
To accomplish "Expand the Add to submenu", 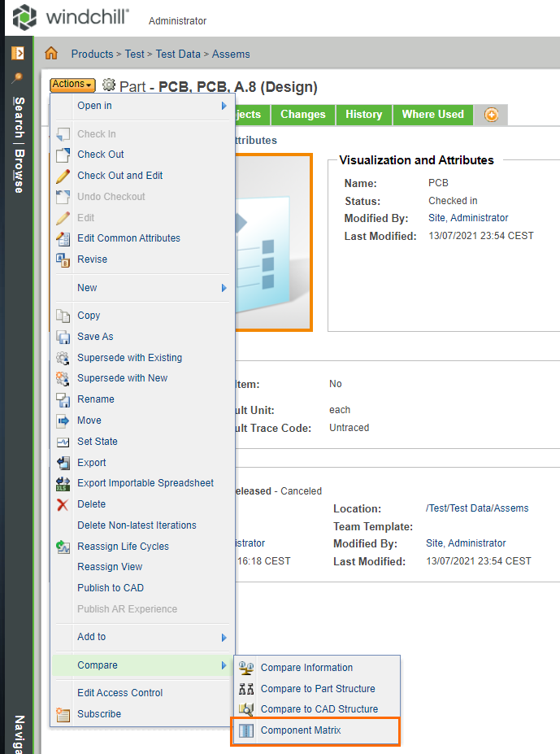I will (142, 637).
